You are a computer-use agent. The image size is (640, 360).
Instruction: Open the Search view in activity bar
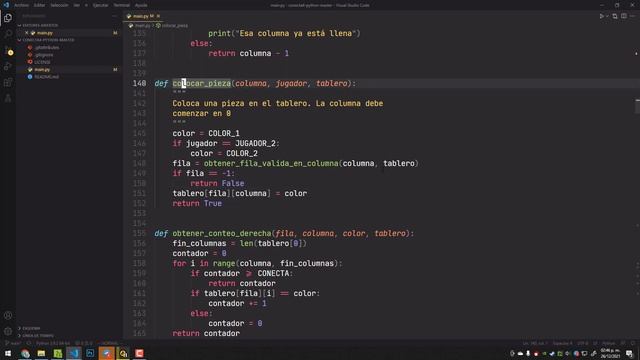[x=8, y=34]
